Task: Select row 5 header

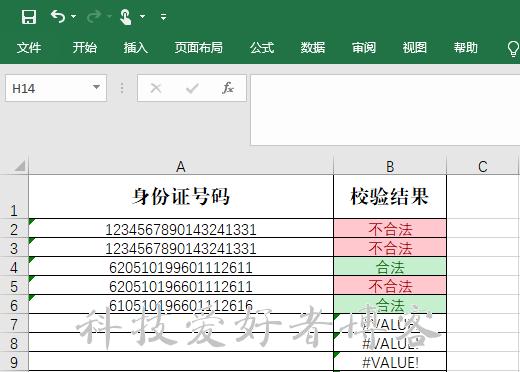Action: pos(14,286)
